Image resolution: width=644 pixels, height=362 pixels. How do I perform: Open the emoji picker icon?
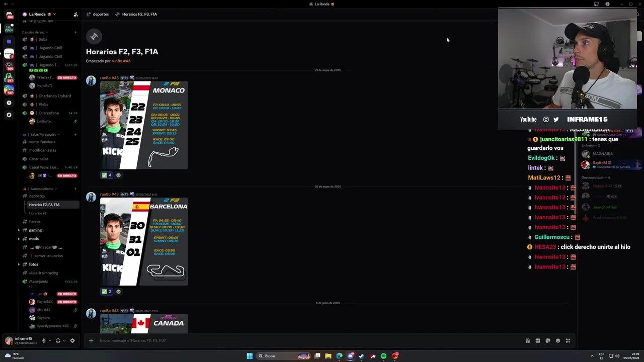(x=557, y=340)
